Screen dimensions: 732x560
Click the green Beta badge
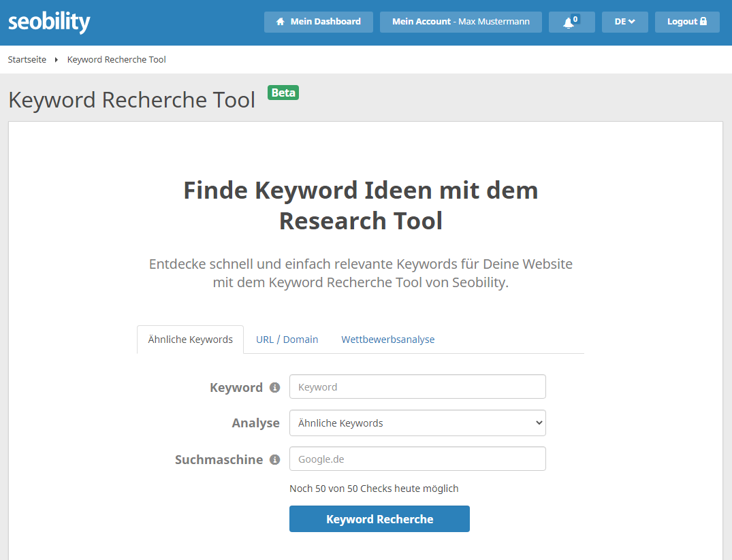click(x=283, y=93)
